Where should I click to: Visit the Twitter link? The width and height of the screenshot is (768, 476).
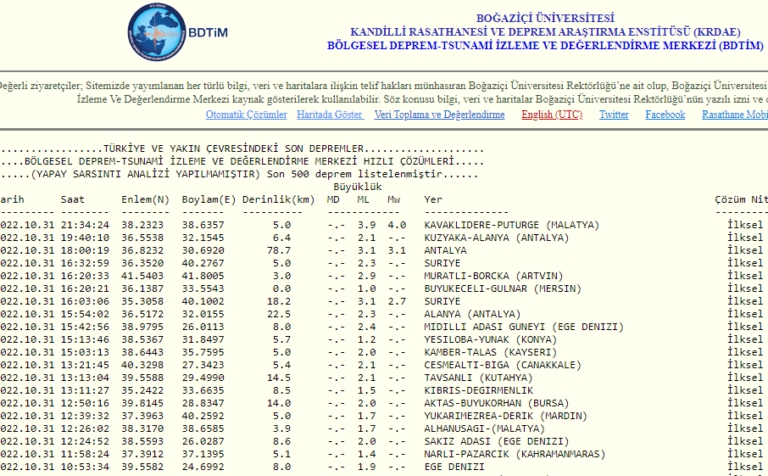click(614, 115)
